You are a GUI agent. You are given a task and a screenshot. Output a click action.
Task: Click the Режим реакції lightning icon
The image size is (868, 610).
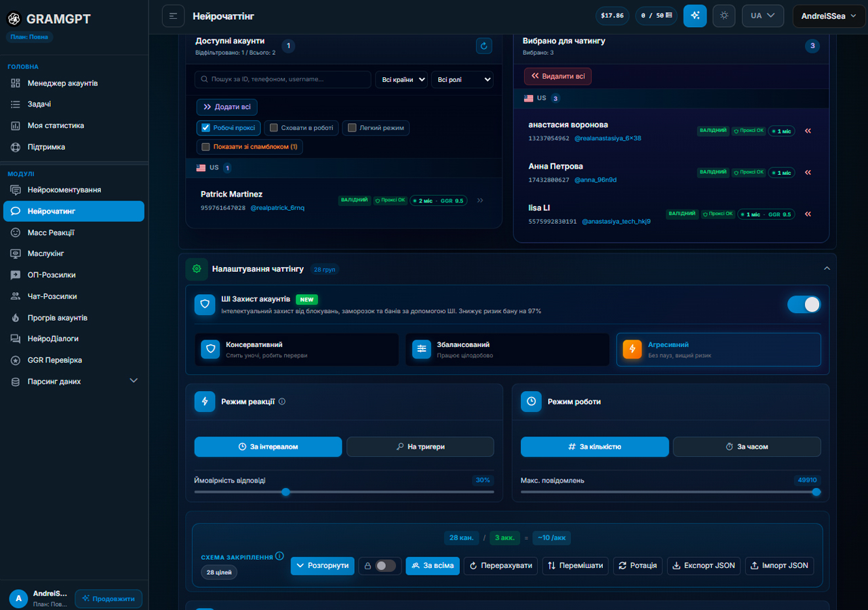click(x=205, y=401)
